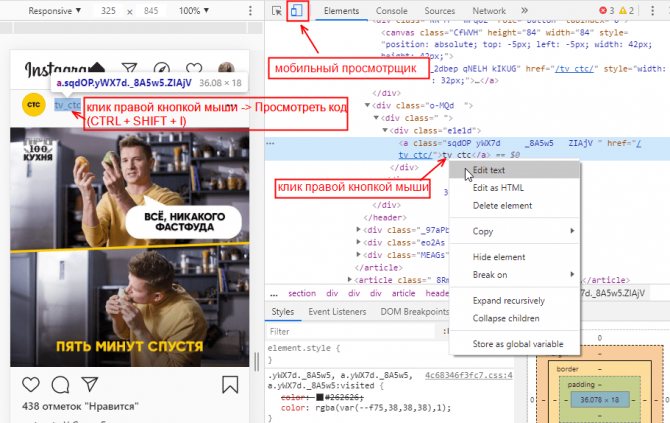Open the Copy submenu
Viewport: 670px width, 423px height.
(x=514, y=231)
